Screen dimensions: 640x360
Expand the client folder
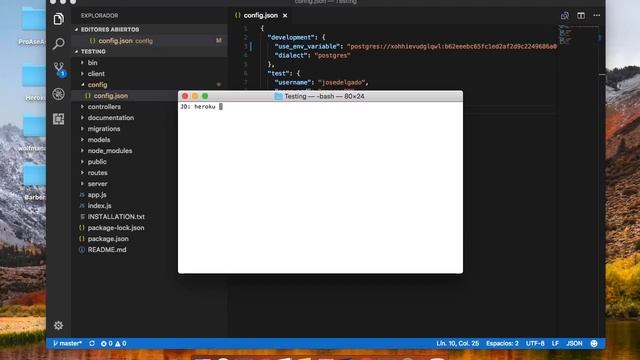(96, 73)
